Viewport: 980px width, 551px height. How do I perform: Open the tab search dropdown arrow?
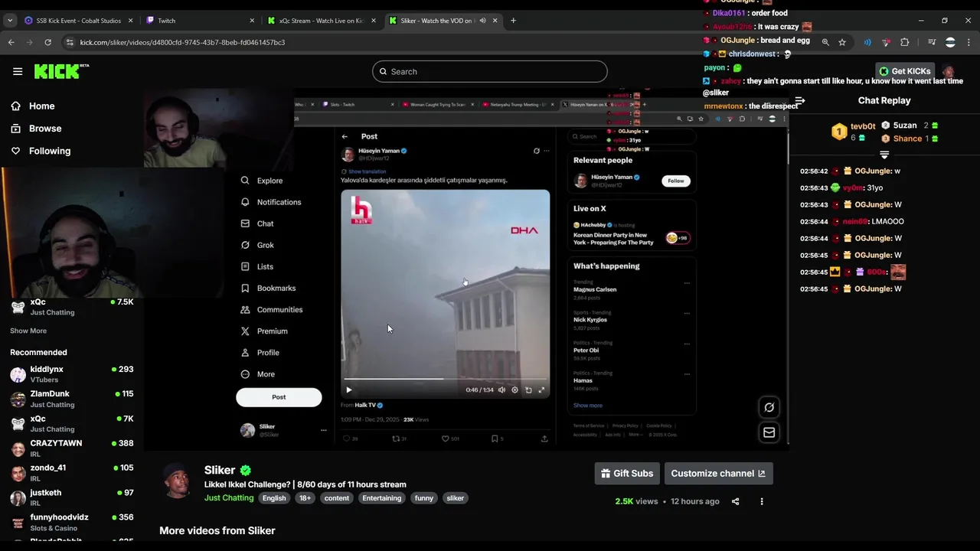[x=10, y=21]
